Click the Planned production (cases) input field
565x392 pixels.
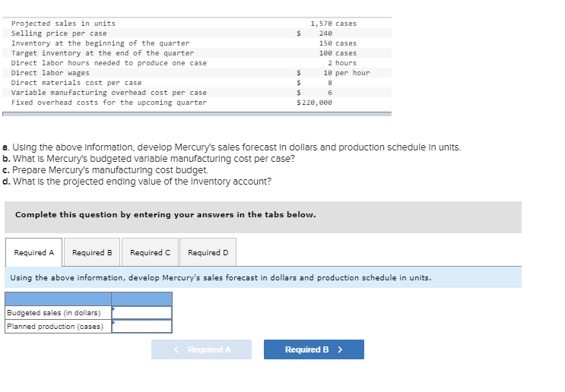(x=141, y=327)
